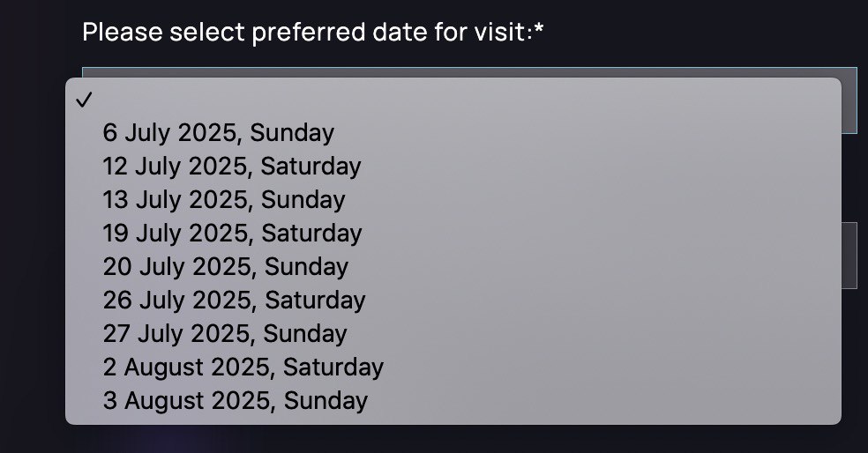Click the partially hidden field below date box
This screenshot has width=868, height=453.
pos(849,256)
